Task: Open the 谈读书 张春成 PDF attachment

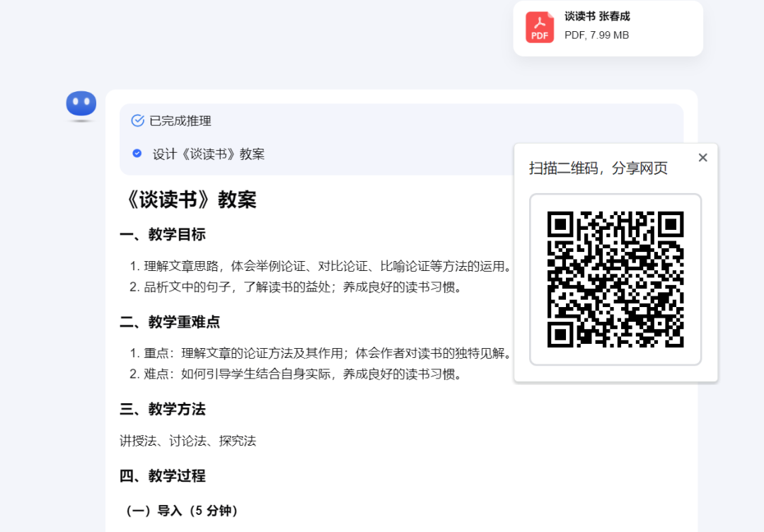Action: coord(608,28)
